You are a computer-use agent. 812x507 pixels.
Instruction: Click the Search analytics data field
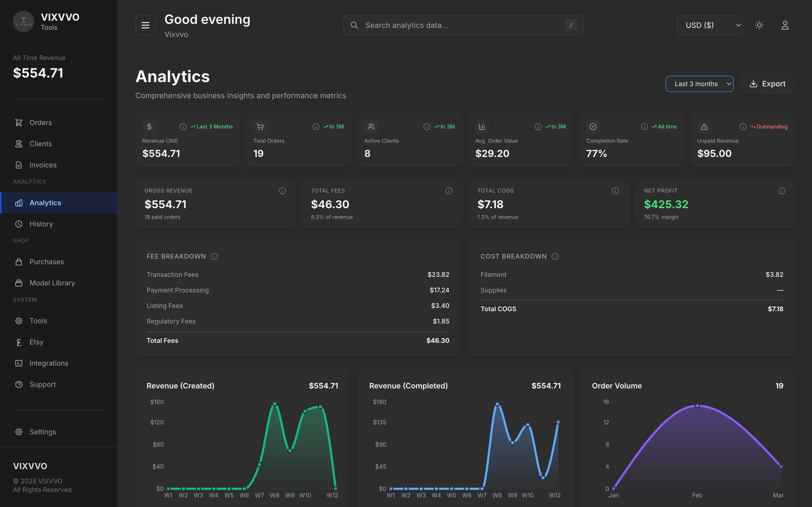(463, 25)
